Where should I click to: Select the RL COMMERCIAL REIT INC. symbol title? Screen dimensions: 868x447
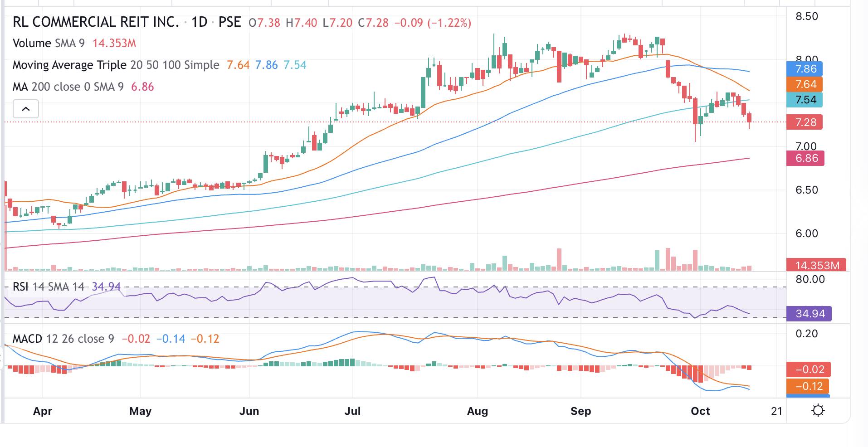pos(96,22)
